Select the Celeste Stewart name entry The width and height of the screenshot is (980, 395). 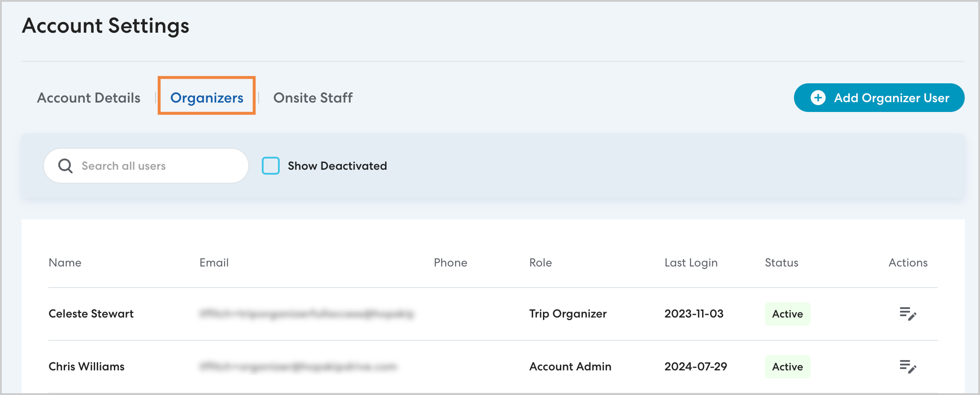pos(91,314)
